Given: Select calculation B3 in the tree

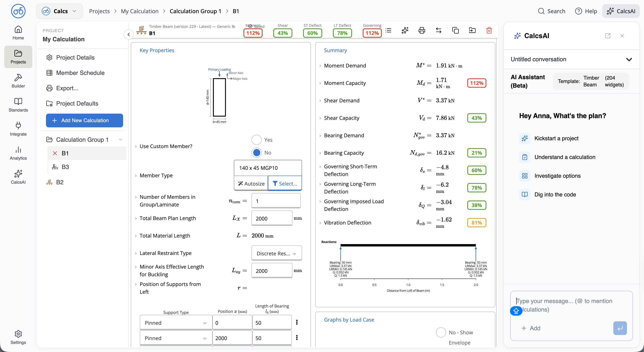Looking at the screenshot, I should (65, 167).
